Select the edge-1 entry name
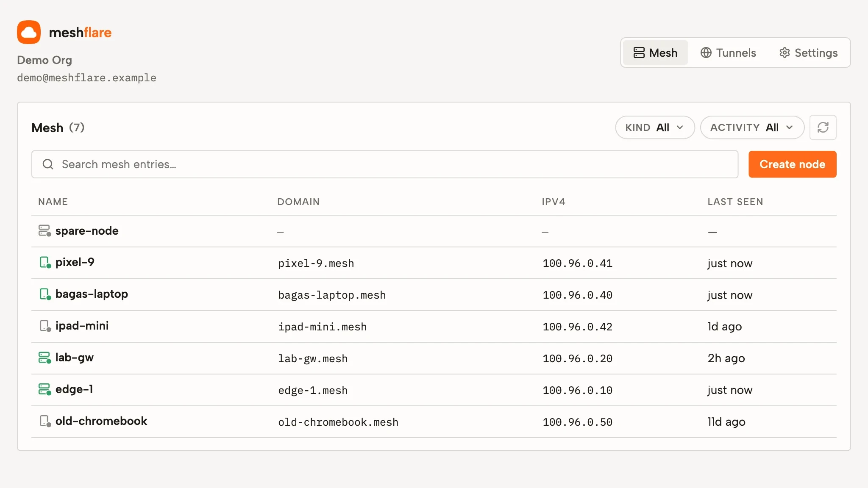 [x=74, y=389]
